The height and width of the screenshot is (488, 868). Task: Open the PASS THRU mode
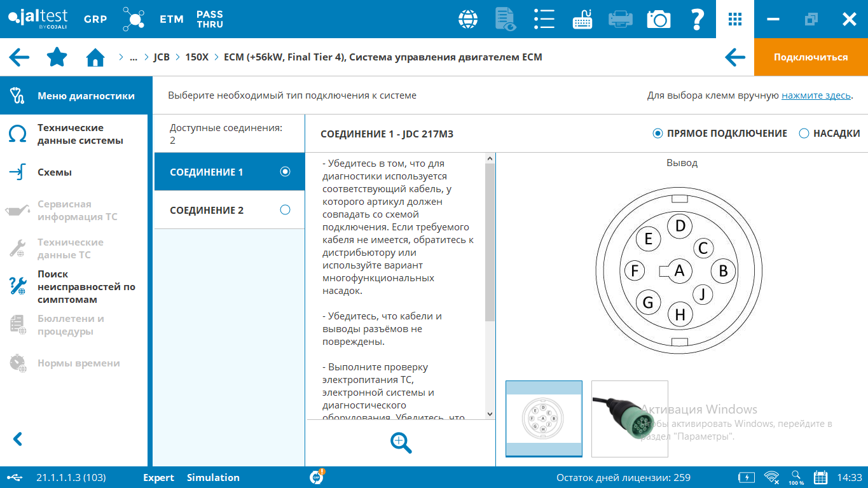click(210, 19)
